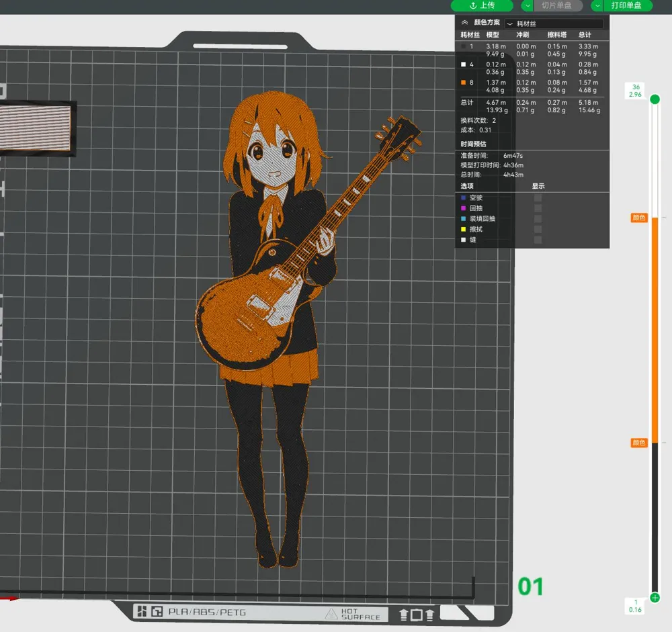Click the 4h43m total time value
The width and height of the screenshot is (672, 632).
point(513,175)
